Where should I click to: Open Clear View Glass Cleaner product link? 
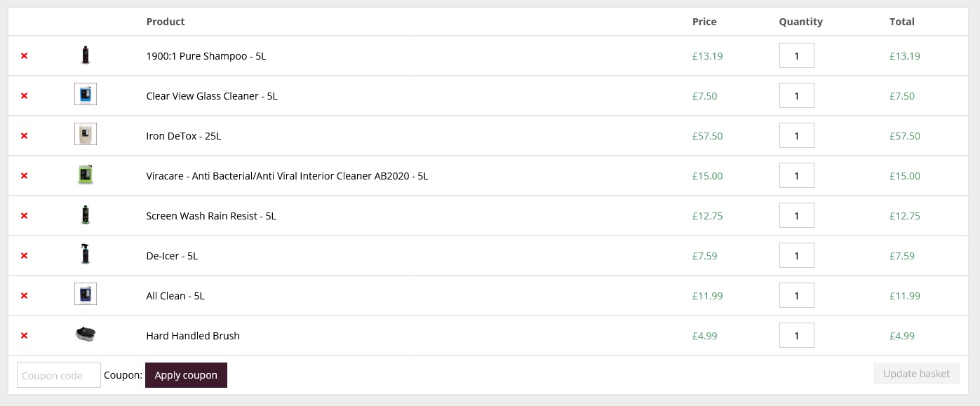click(212, 96)
